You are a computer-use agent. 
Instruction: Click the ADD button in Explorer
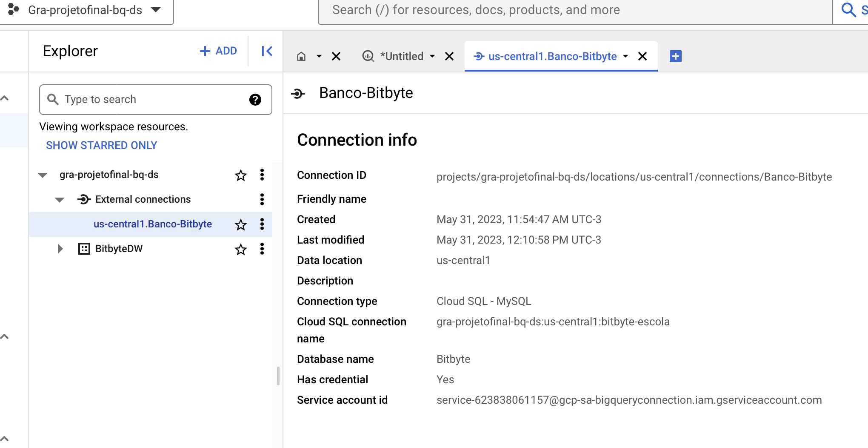(218, 51)
